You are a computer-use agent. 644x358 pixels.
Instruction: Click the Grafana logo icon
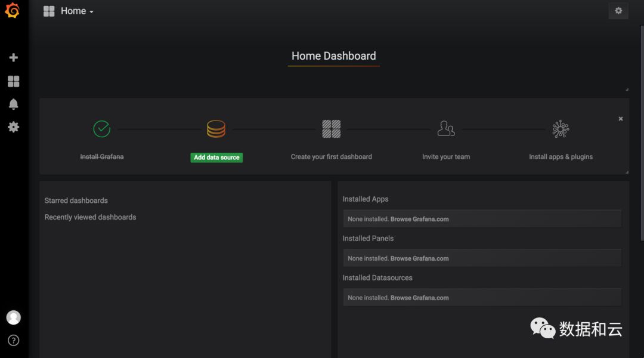coord(13,10)
